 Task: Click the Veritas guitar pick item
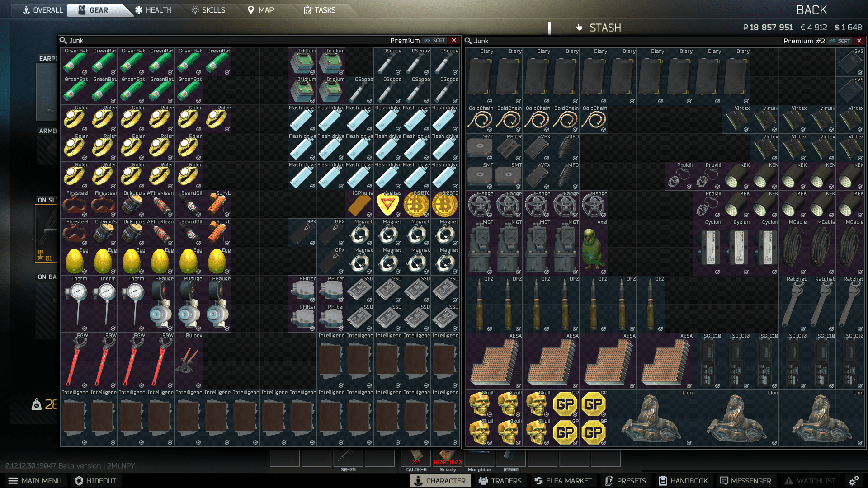[x=388, y=204]
